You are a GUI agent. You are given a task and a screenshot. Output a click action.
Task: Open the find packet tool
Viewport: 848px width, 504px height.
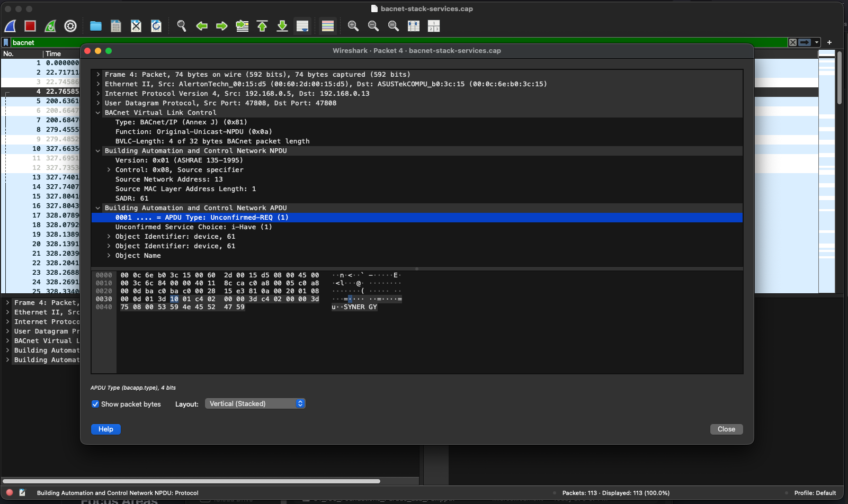click(181, 25)
